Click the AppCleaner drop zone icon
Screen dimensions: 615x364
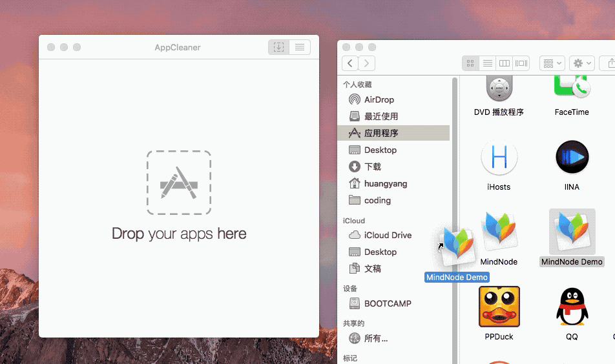pos(179,183)
